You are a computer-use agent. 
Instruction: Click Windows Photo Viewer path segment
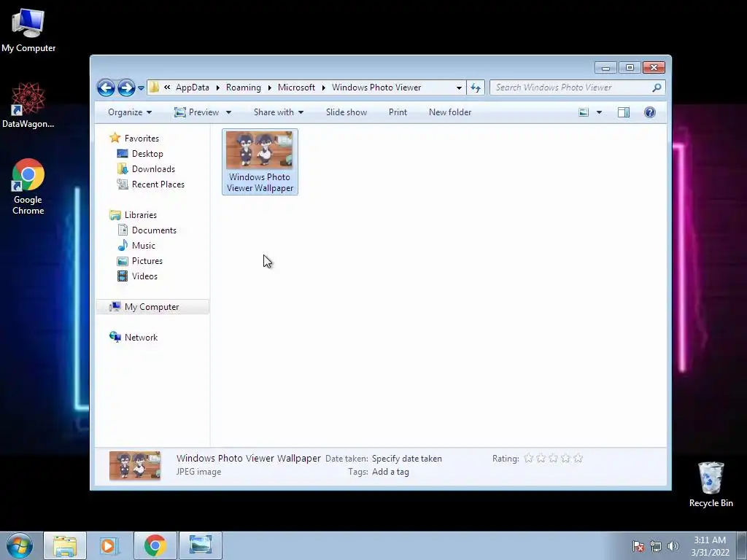tap(376, 87)
